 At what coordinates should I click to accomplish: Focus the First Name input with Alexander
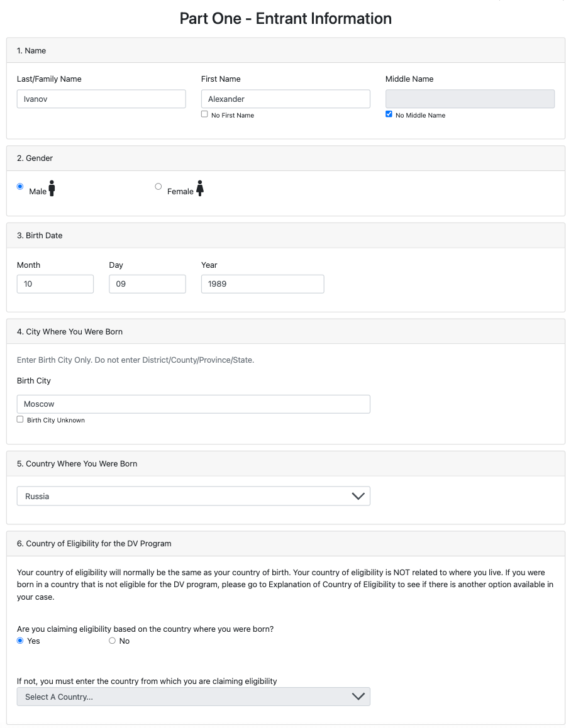(285, 99)
